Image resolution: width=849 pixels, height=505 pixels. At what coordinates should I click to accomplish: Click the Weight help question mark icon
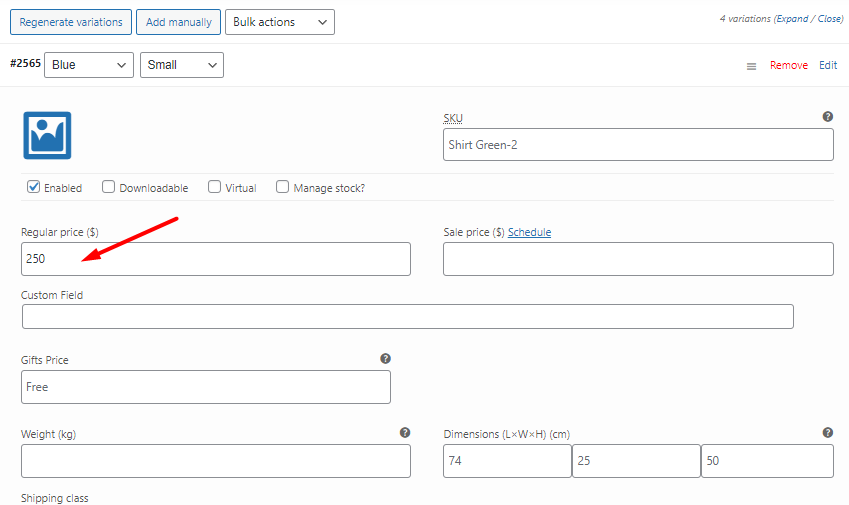pos(405,432)
